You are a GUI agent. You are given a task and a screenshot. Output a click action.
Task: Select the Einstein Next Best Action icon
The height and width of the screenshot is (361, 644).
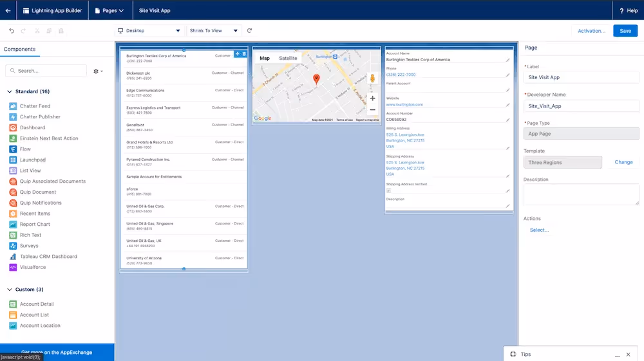tap(13, 138)
